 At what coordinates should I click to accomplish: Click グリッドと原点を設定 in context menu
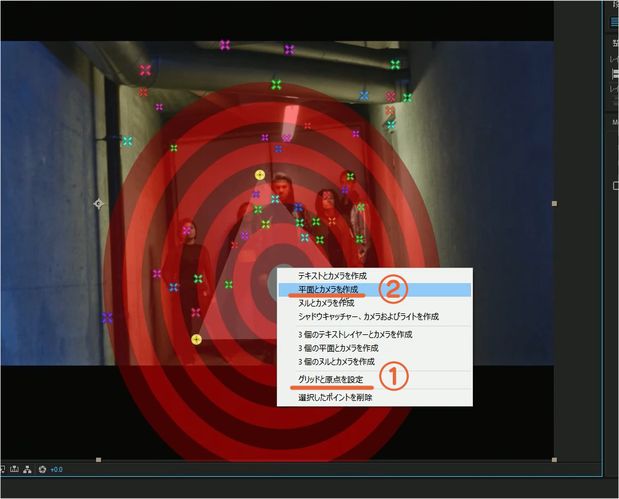(x=330, y=379)
